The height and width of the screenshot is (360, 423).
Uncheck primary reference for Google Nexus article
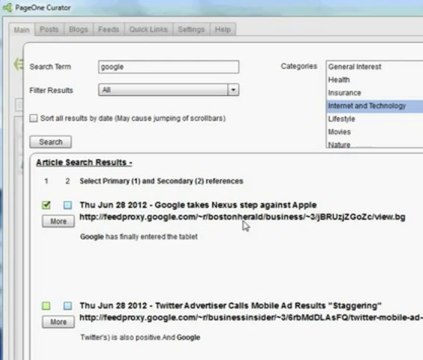pyautogui.click(x=46, y=205)
